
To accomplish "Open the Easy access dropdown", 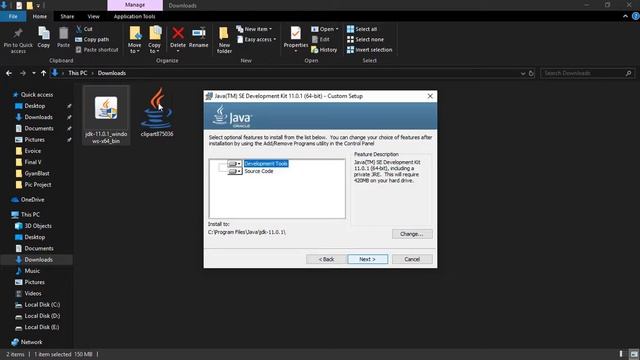I will click(x=256, y=39).
